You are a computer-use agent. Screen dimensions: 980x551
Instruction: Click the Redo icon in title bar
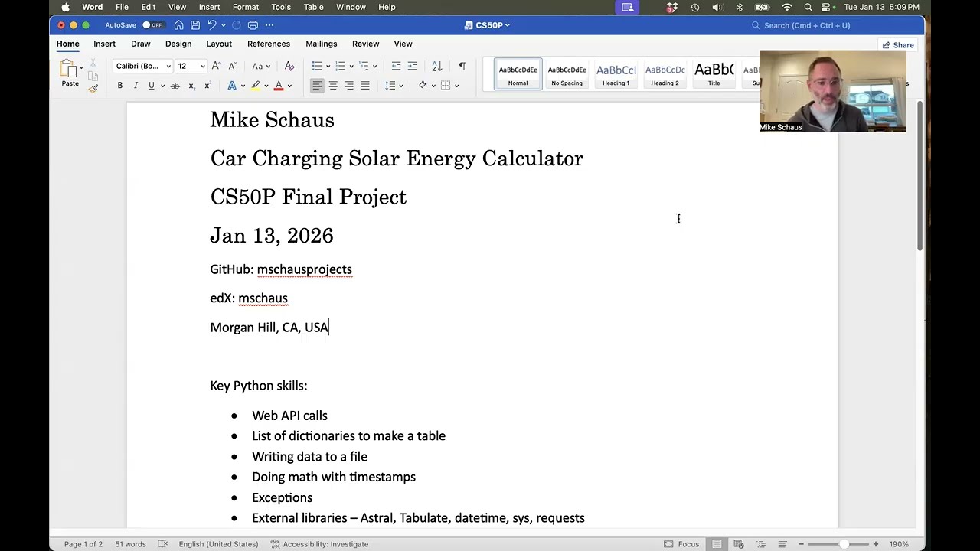pyautogui.click(x=236, y=25)
